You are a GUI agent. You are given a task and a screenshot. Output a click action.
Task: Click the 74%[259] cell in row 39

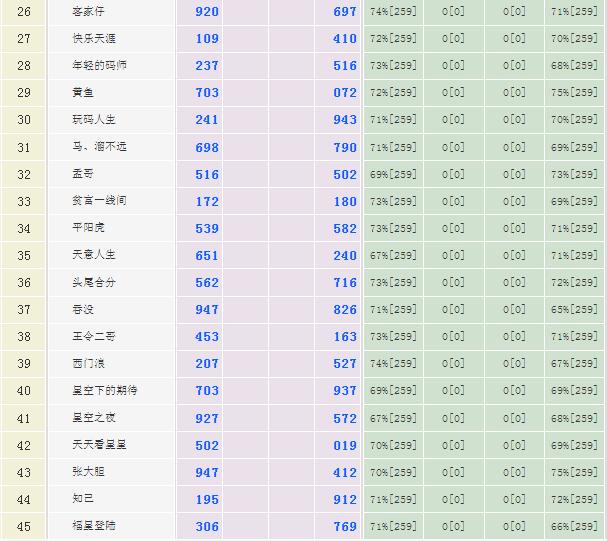pyautogui.click(x=393, y=364)
